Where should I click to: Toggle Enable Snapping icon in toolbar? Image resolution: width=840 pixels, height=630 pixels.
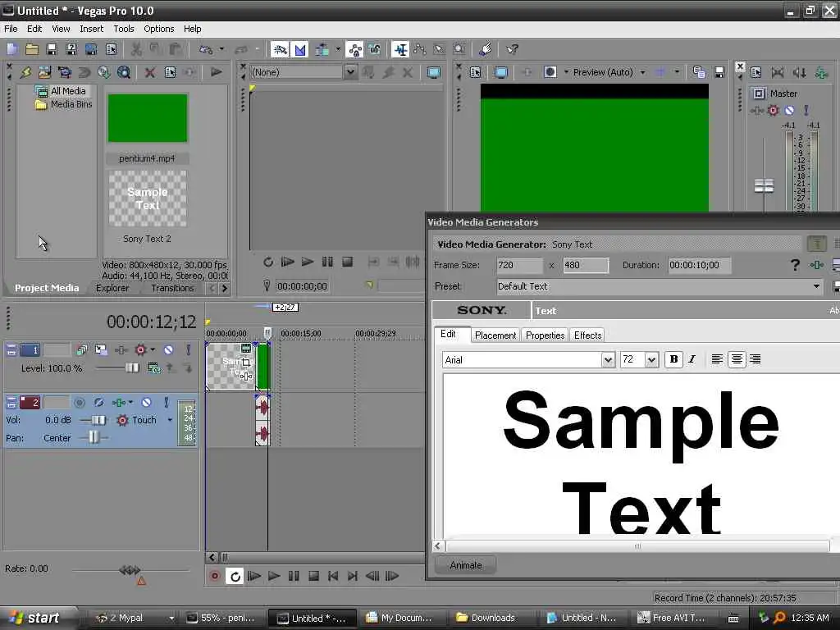click(280, 49)
